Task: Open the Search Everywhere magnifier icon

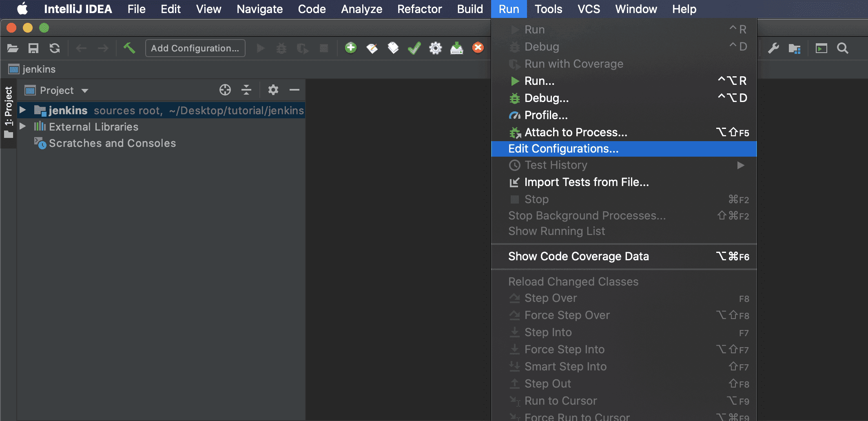Action: (842, 48)
